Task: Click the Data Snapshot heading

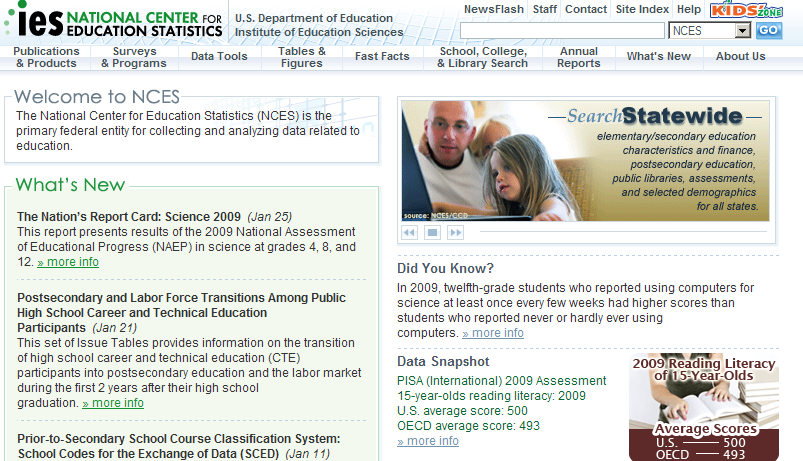Action: pyautogui.click(x=443, y=362)
